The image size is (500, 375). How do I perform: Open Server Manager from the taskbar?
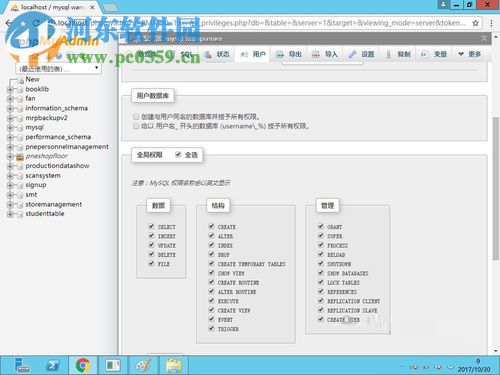[22, 365]
